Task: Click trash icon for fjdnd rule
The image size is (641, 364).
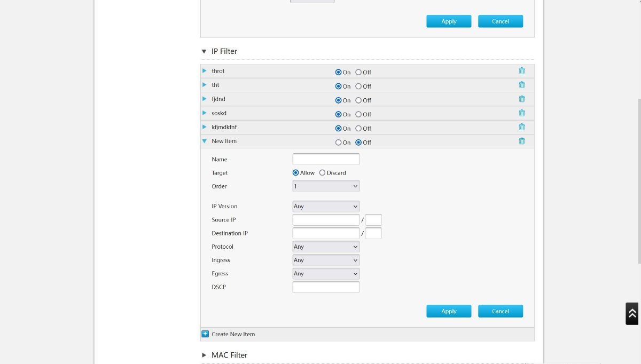Action: tap(521, 99)
